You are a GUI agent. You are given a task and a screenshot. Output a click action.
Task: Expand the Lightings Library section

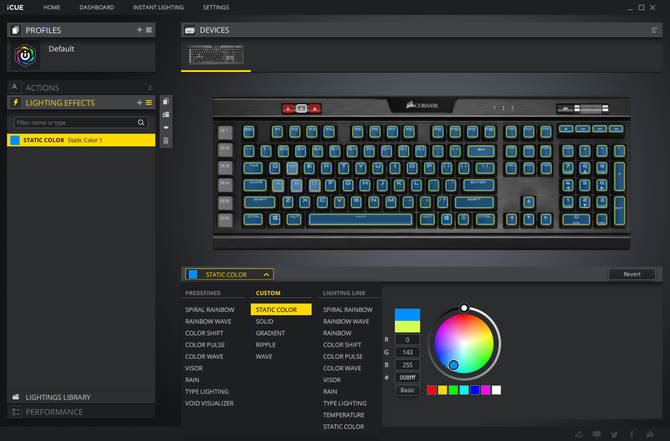tap(81, 397)
